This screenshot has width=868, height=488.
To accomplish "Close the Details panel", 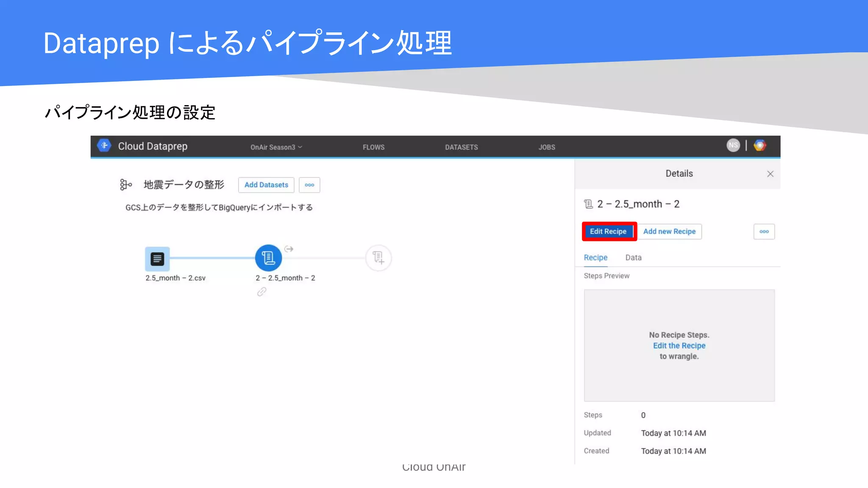I will click(x=770, y=174).
